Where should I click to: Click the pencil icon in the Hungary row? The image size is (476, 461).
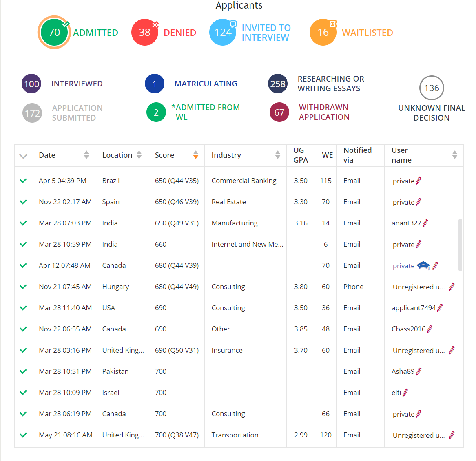tap(452, 287)
